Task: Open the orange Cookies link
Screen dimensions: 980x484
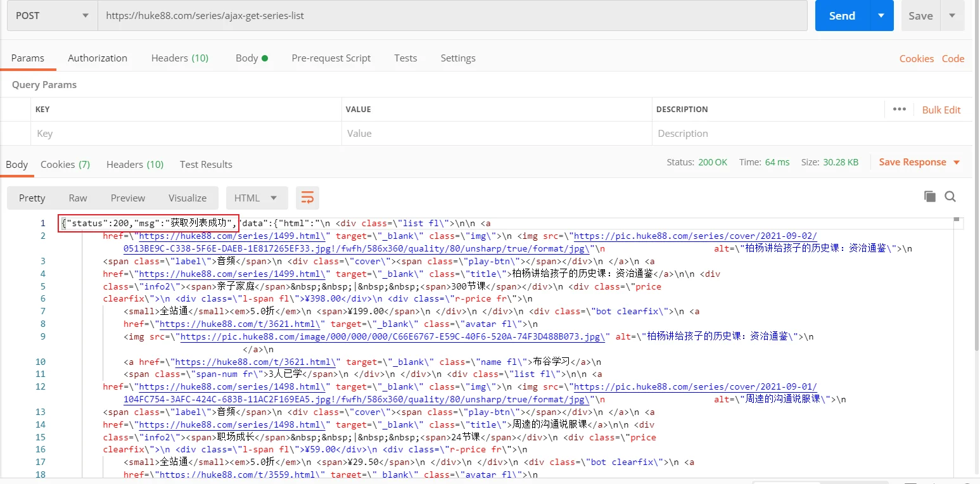Action: (917, 58)
